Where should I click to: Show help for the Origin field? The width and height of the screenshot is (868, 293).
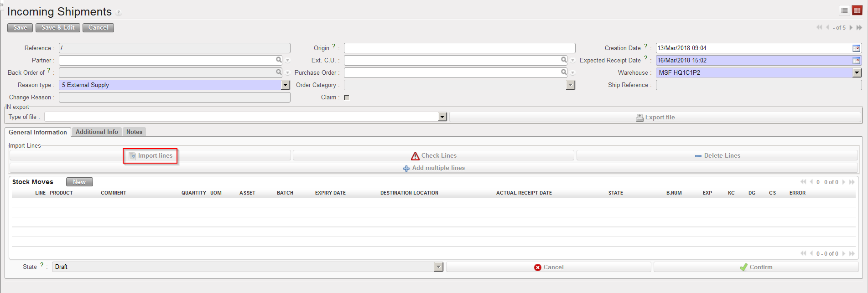coord(333,46)
